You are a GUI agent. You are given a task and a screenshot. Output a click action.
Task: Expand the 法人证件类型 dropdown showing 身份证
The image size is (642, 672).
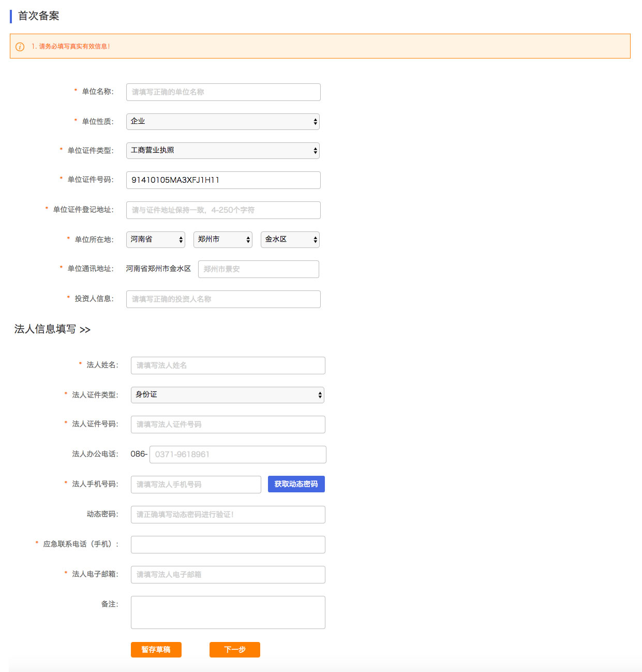(227, 395)
